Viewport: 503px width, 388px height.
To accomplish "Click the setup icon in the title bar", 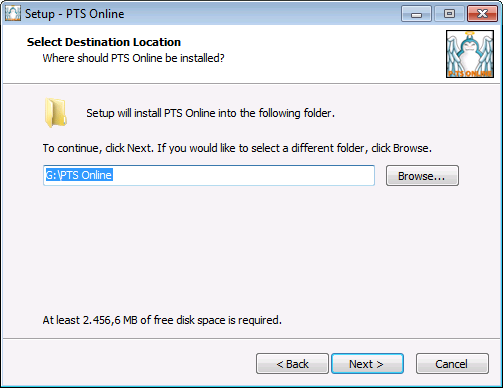I will 13,14.
